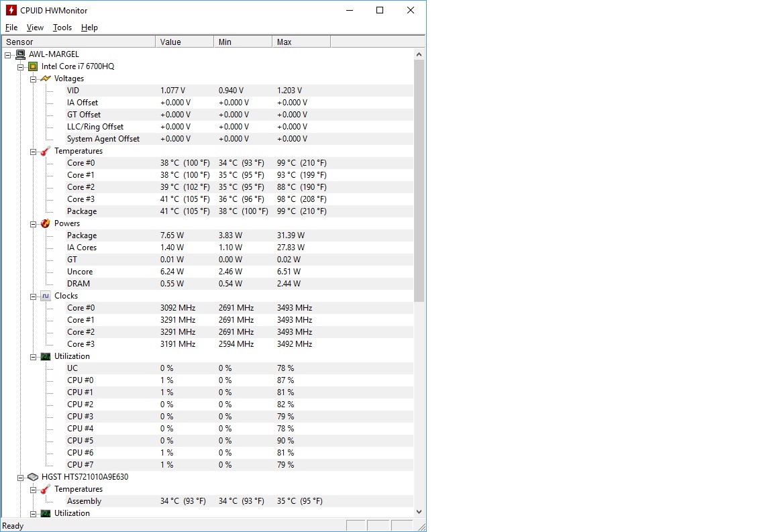Click the vertical scrollbar thumb
Screen dimensions: 773x532
(419, 180)
